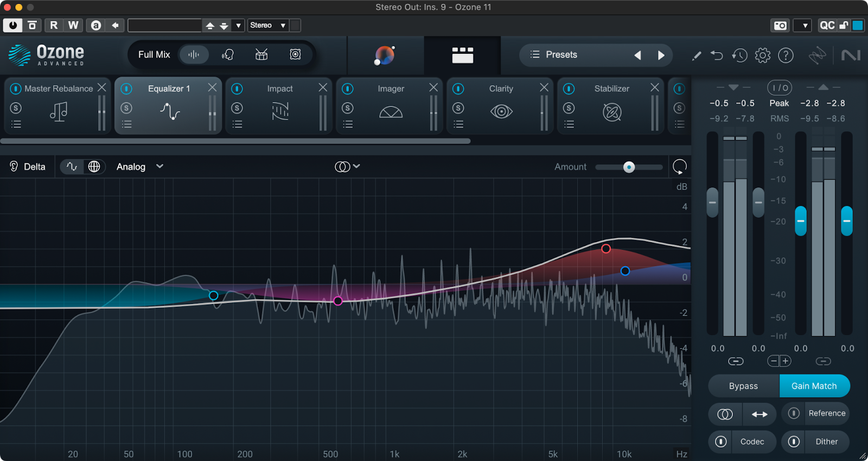
Task: Remove the Equalizer 1 module
Action: (x=212, y=87)
